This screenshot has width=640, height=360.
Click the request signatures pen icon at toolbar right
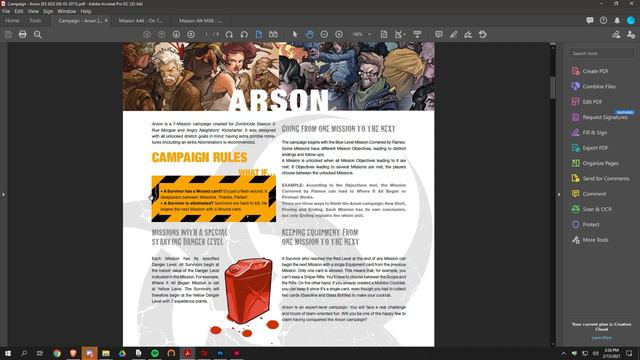(616, 35)
